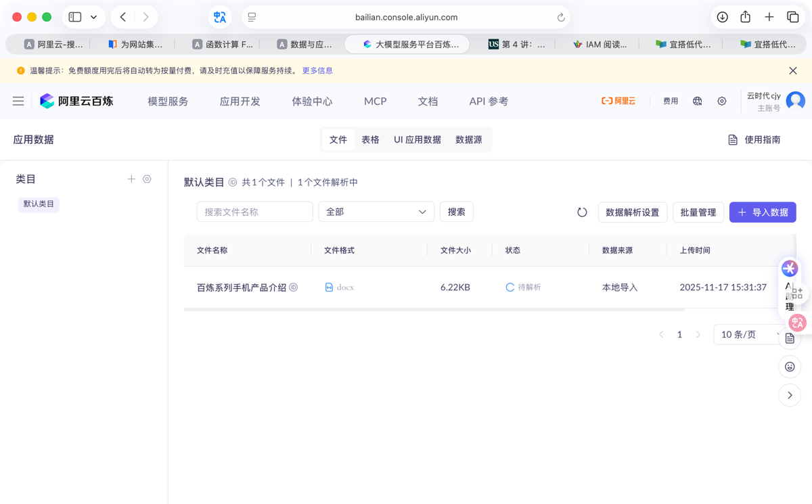Open the 10 条/页 page size dropdown
The image size is (812, 504).
click(751, 334)
